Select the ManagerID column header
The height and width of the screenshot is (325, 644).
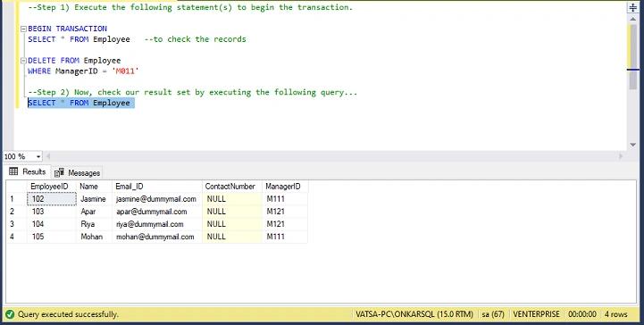285,187
